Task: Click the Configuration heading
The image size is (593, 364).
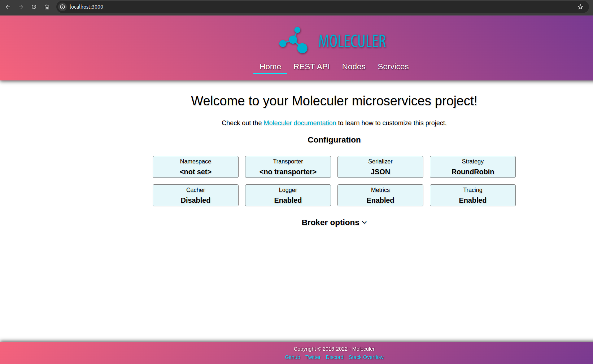Action: [334, 140]
